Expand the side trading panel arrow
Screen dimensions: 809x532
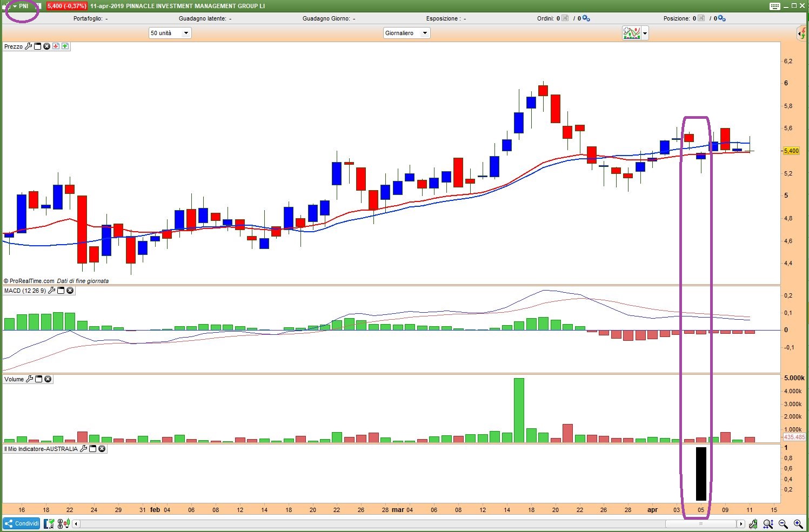pos(802,33)
